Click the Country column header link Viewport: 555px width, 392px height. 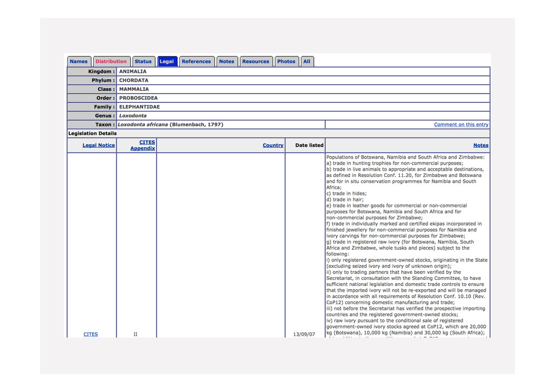(x=273, y=145)
